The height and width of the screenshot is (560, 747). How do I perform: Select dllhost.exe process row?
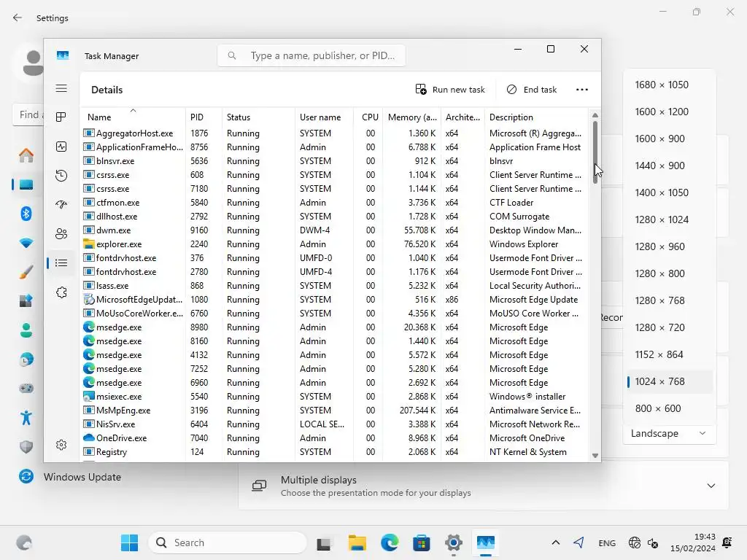click(334, 216)
